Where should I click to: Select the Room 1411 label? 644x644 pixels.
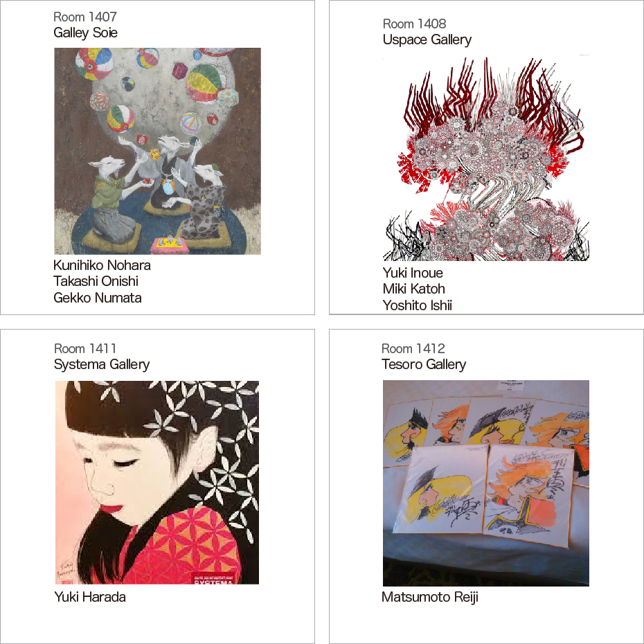pos(85,349)
